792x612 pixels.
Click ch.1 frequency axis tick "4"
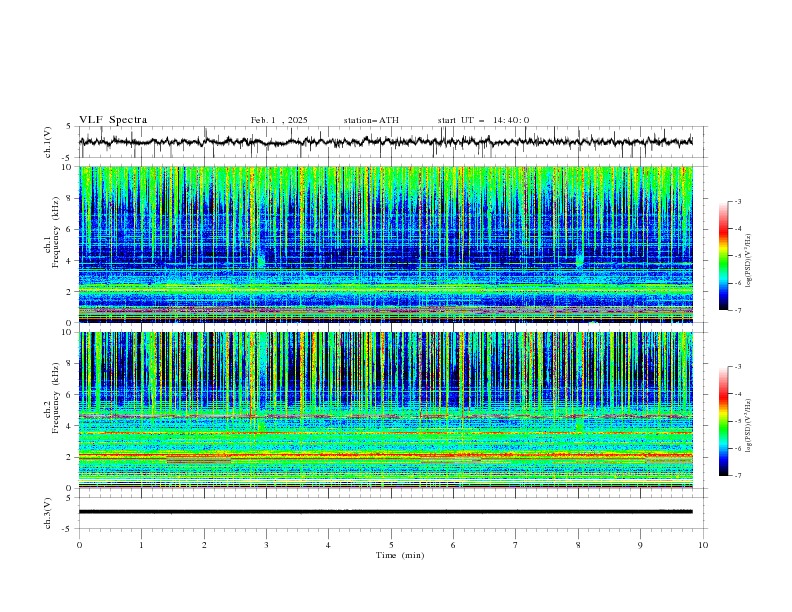70,261
